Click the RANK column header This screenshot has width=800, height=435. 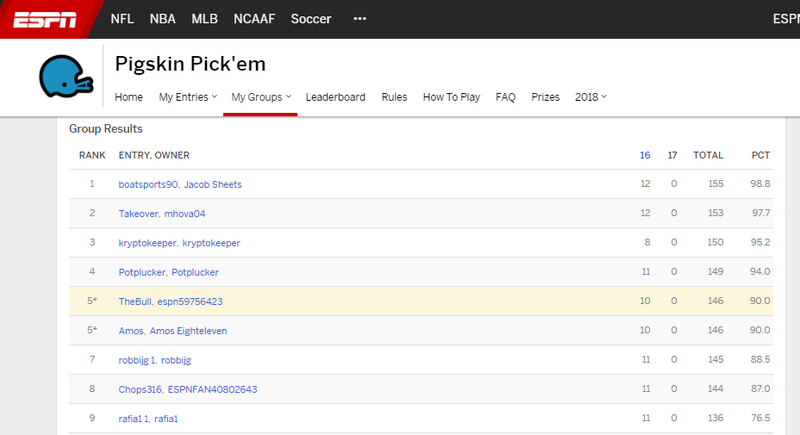coord(92,155)
